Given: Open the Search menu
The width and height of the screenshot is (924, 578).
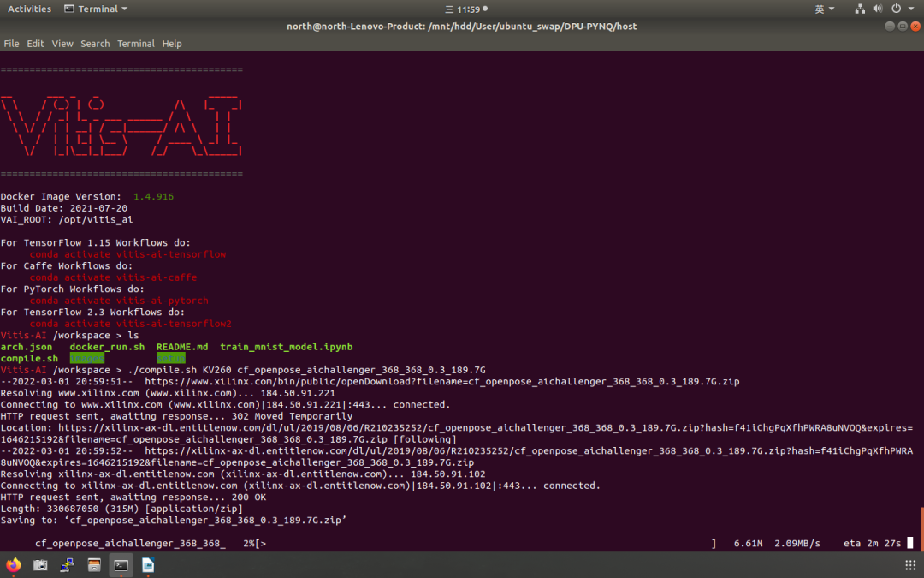Looking at the screenshot, I should pos(95,44).
